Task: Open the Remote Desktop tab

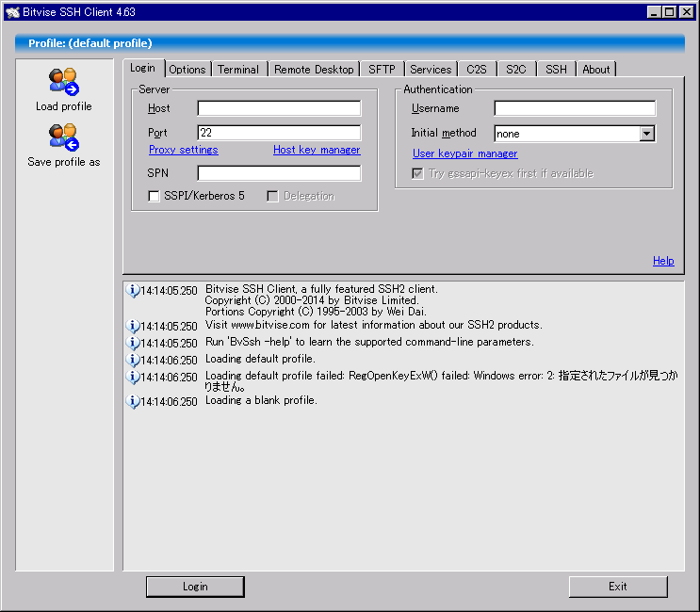Action: pos(314,70)
